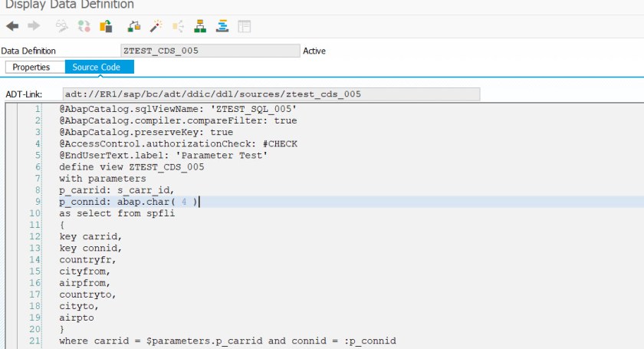Click the Activate magic wand icon
Viewport: 644px width, 349px height.
(x=156, y=26)
